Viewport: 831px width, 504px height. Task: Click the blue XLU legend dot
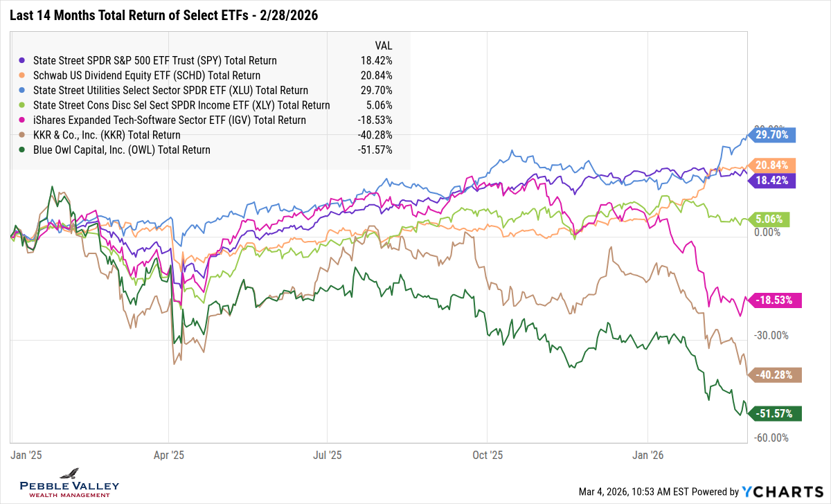point(23,91)
